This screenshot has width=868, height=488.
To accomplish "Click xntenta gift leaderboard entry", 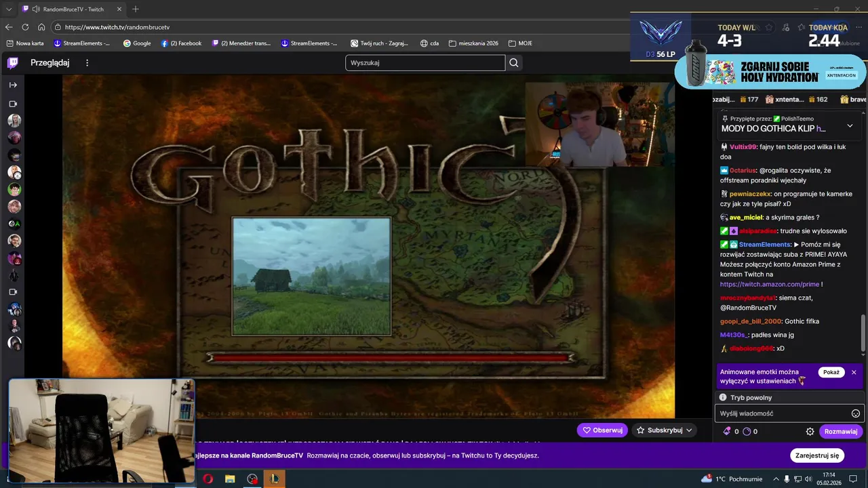I will pos(796,100).
